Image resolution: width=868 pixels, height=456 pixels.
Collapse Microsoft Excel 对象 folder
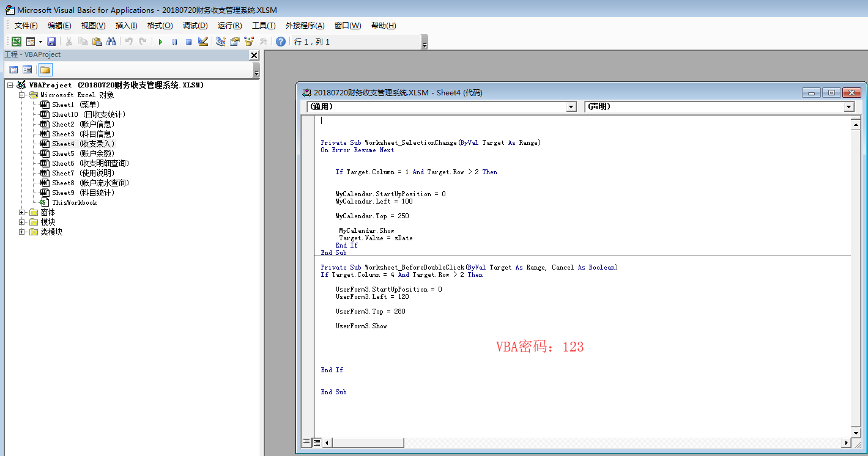(21, 95)
